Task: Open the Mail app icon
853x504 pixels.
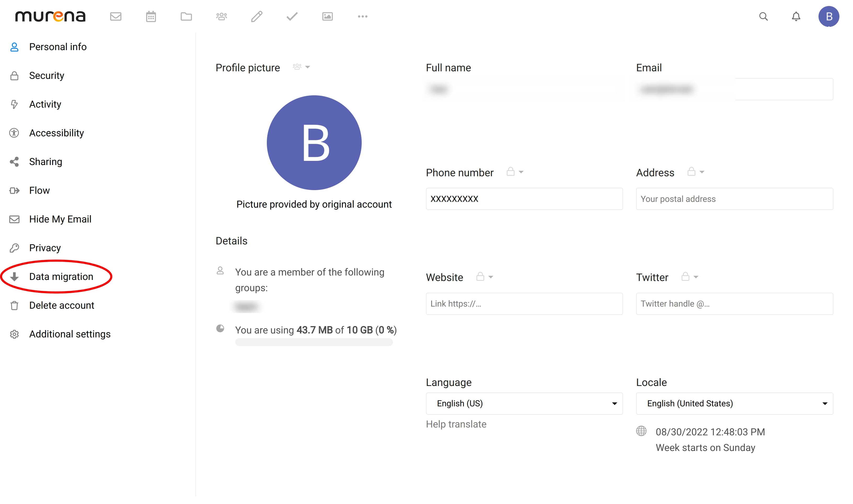Action: click(x=116, y=16)
